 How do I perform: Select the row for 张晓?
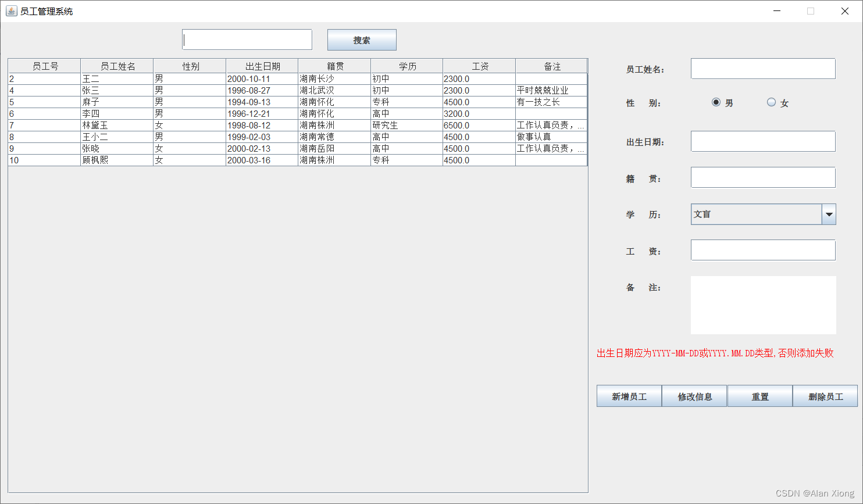pyautogui.click(x=298, y=148)
